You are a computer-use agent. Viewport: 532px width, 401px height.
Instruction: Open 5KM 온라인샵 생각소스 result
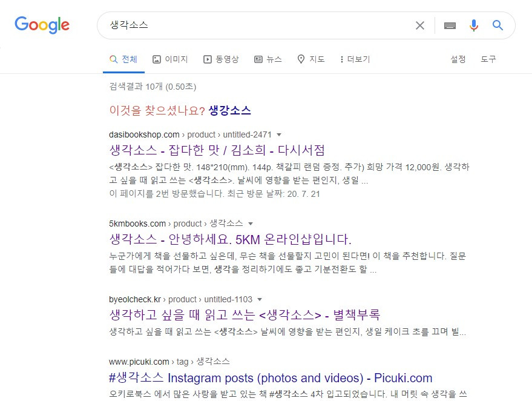231,239
